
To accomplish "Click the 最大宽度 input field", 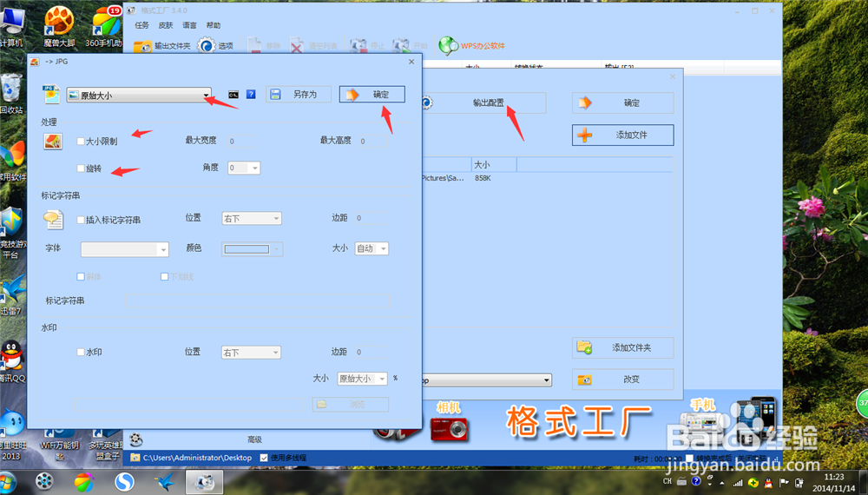I will point(242,142).
